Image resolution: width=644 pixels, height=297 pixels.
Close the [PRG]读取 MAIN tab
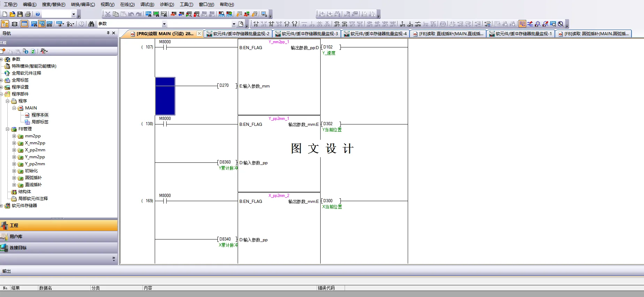(199, 33)
